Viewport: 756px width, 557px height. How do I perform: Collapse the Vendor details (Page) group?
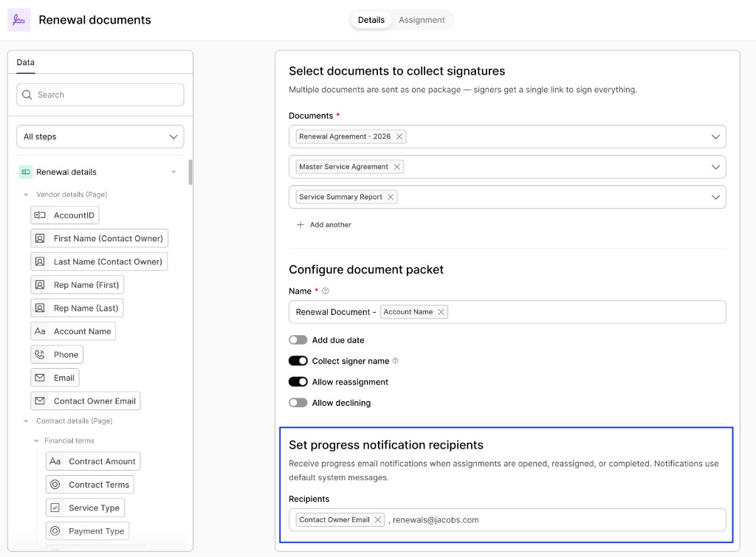[x=26, y=195]
